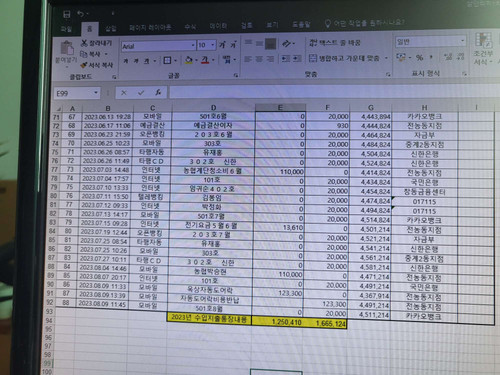Click the increase decimal places icon

pyautogui.click(x=448, y=57)
